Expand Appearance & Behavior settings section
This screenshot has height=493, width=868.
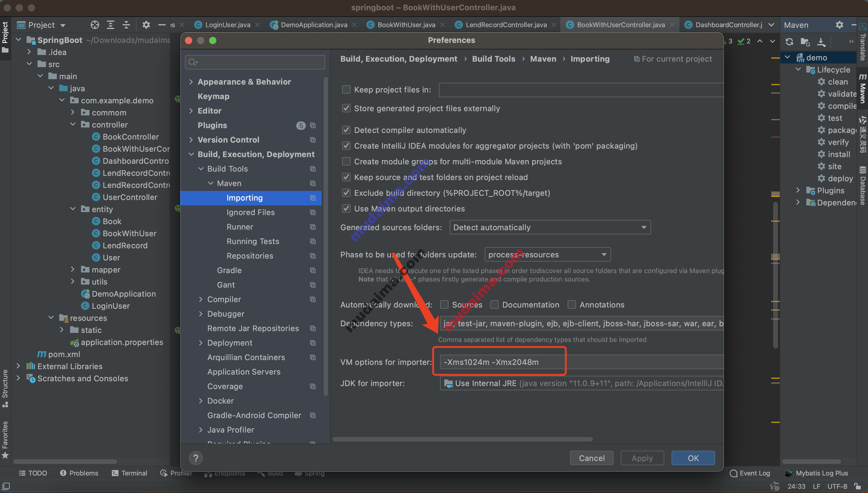click(x=191, y=82)
